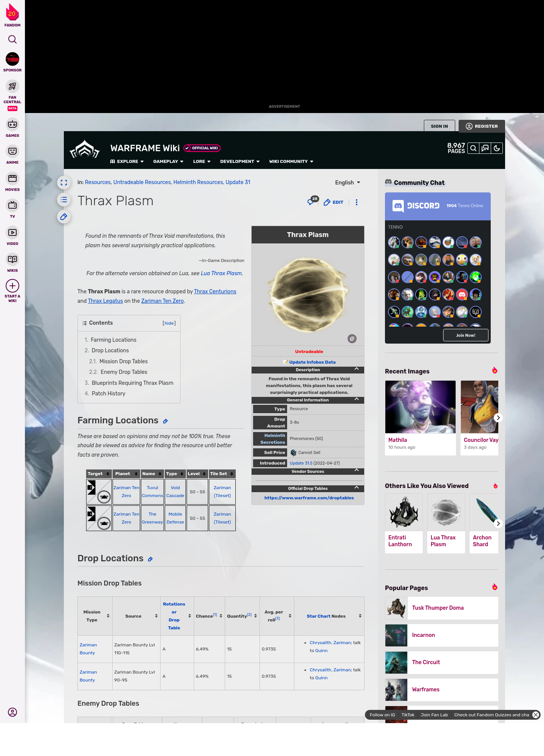Screen dimensions: 544x756
Task: Open the Void Cascade mission type link
Action: (x=175, y=492)
